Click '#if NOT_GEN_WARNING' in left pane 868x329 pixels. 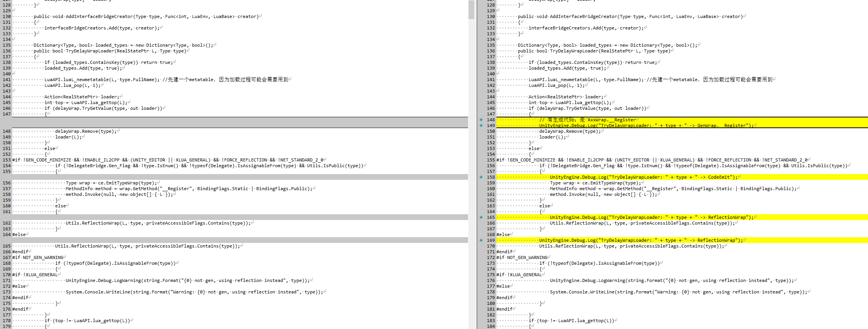pyautogui.click(x=38, y=257)
